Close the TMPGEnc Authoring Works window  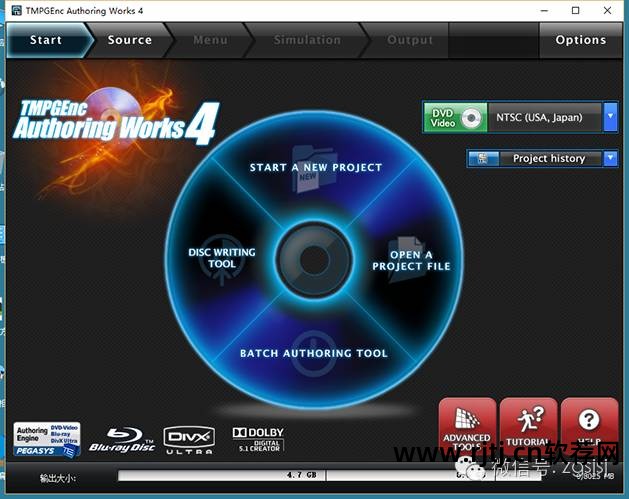pos(607,10)
